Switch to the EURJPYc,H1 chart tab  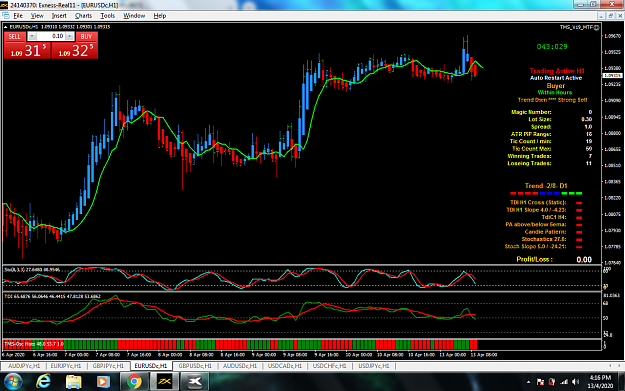(66, 366)
